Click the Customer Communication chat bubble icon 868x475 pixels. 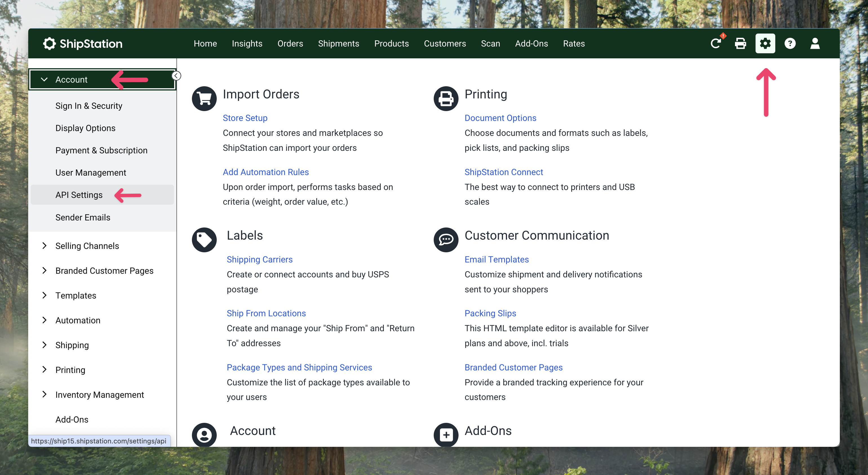tap(446, 240)
